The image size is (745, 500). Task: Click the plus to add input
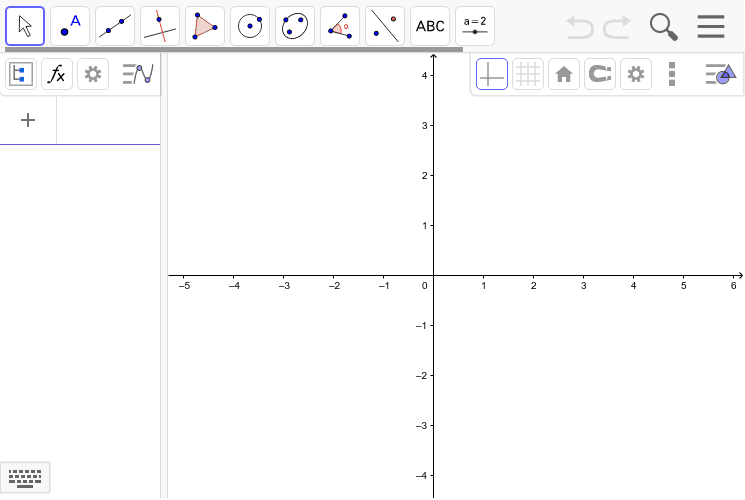pos(28,120)
